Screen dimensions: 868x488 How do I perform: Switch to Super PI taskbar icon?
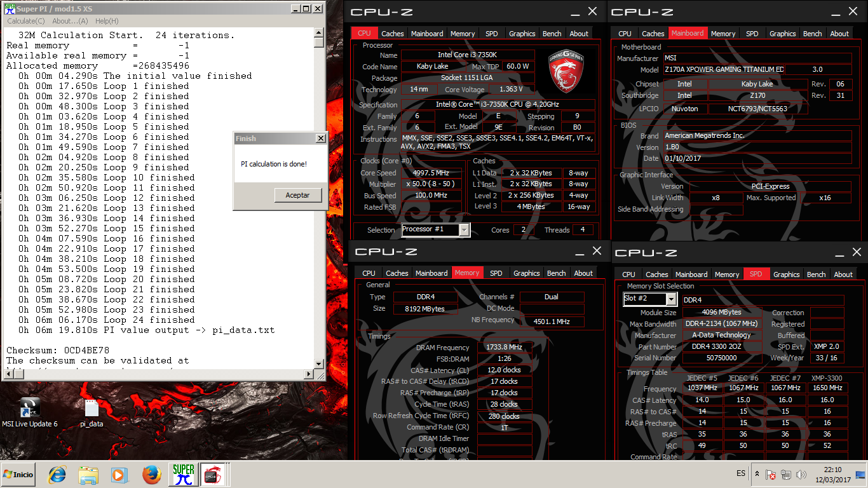[x=184, y=475]
